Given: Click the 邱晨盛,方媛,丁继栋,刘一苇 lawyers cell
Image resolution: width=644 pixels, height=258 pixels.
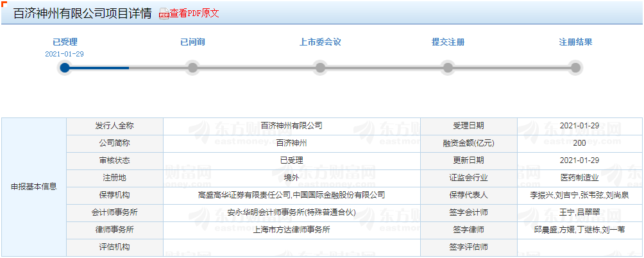Looking at the screenshot, I should coord(579,230).
